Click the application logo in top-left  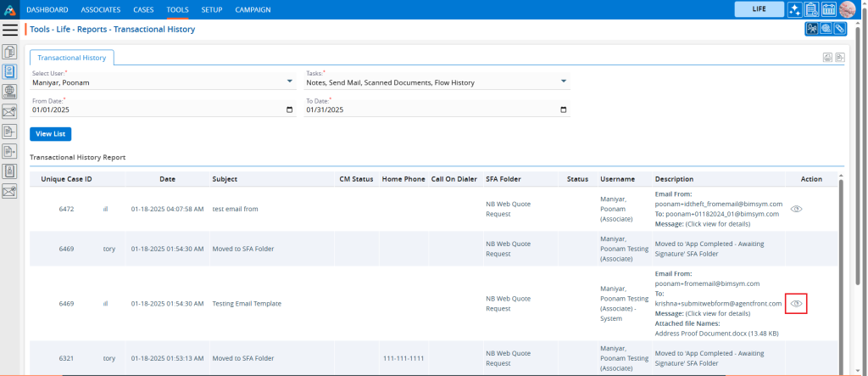pyautogui.click(x=10, y=9)
